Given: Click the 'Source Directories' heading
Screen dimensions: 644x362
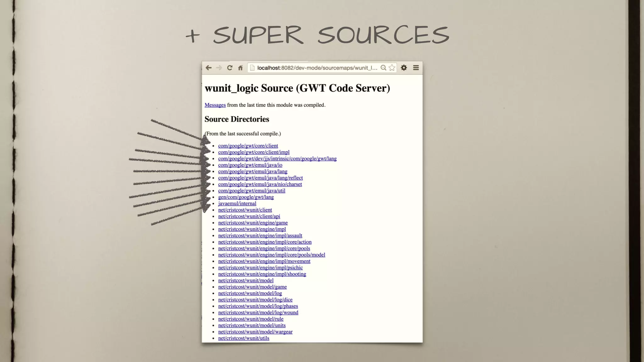Looking at the screenshot, I should click(x=237, y=119).
